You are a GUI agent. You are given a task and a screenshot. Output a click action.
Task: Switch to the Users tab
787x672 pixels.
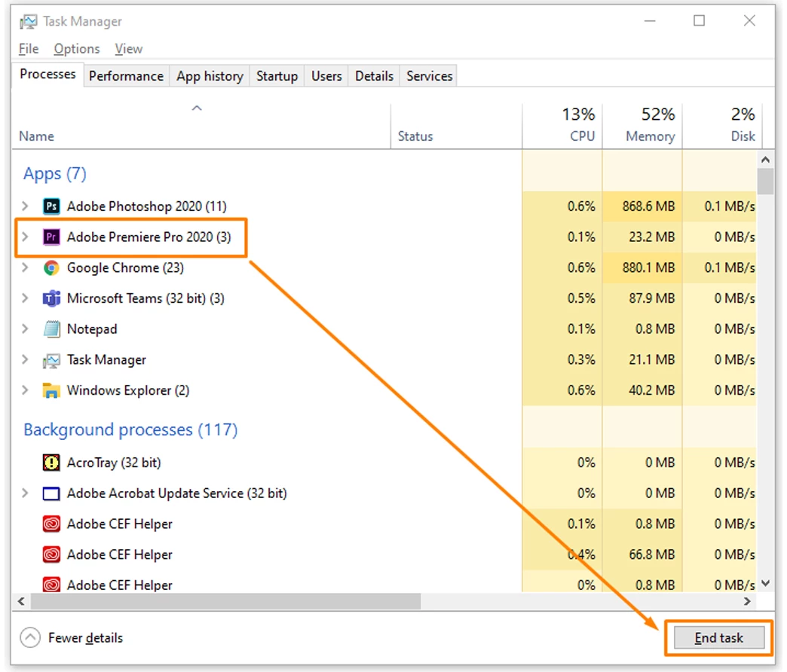(x=326, y=76)
